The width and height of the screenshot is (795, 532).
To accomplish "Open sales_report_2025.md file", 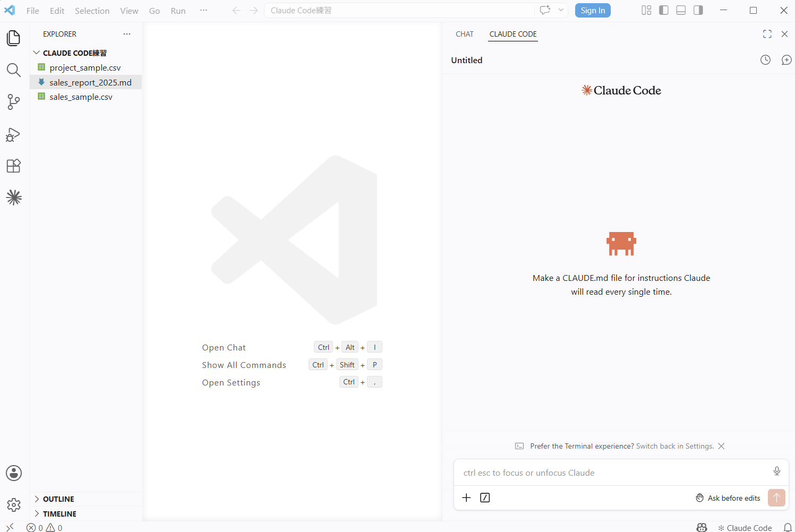I will (86, 82).
